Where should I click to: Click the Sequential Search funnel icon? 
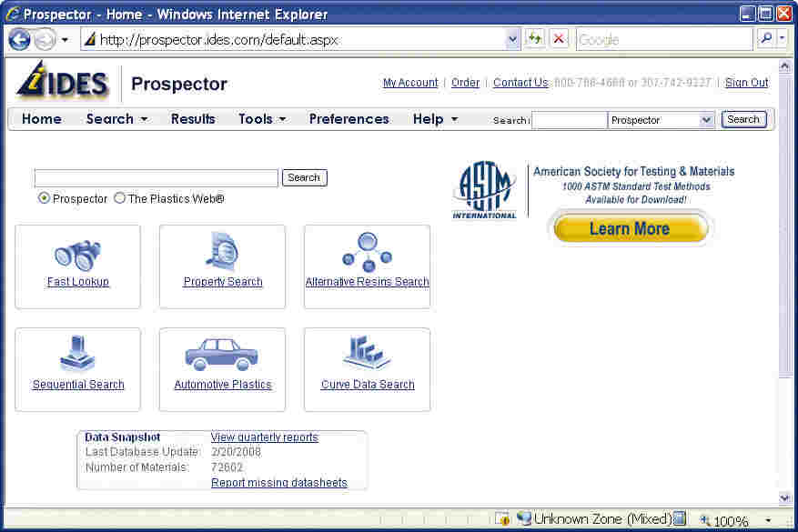[77, 354]
